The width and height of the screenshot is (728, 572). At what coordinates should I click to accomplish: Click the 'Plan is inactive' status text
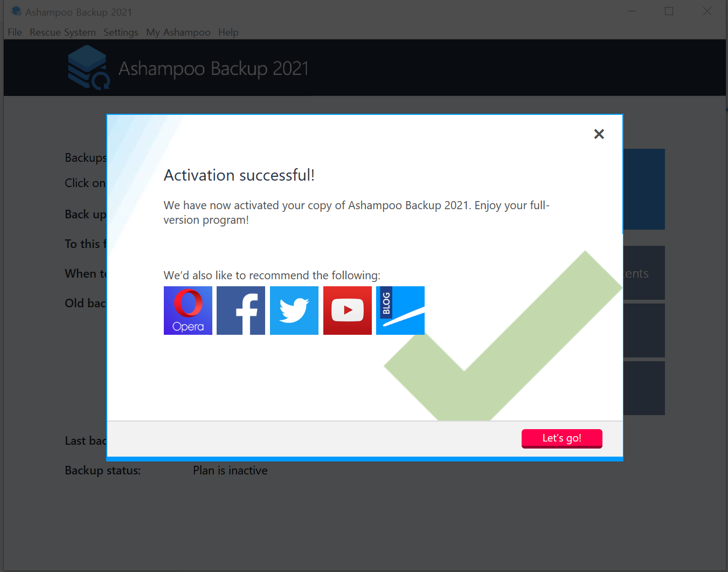point(230,471)
